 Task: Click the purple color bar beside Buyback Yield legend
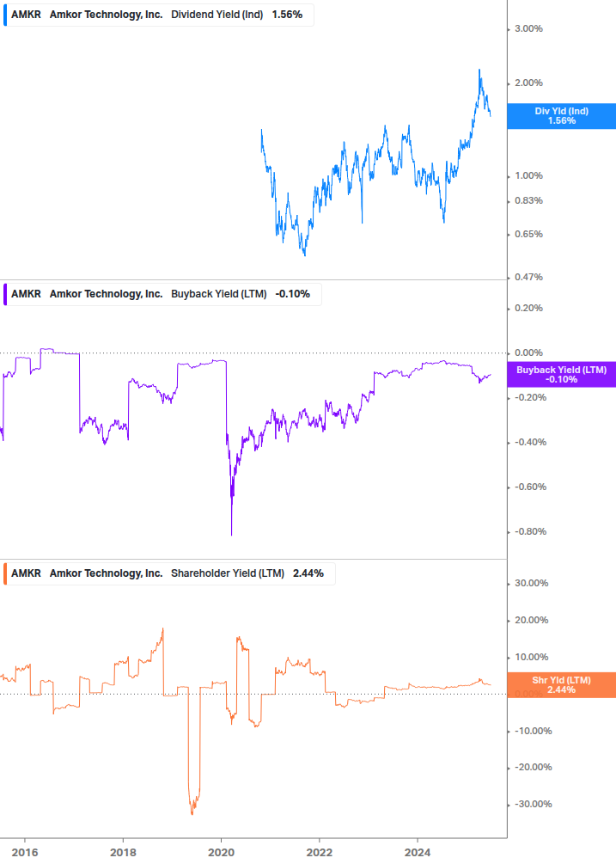point(5,294)
